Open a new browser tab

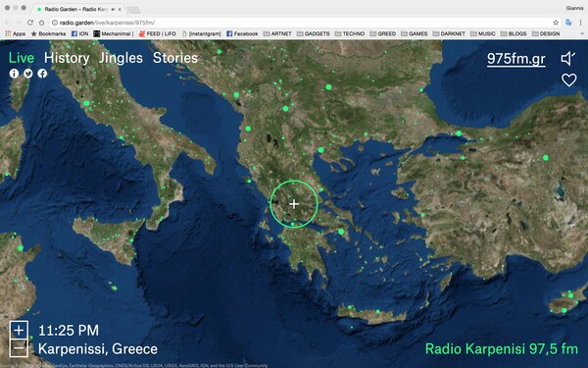click(133, 10)
